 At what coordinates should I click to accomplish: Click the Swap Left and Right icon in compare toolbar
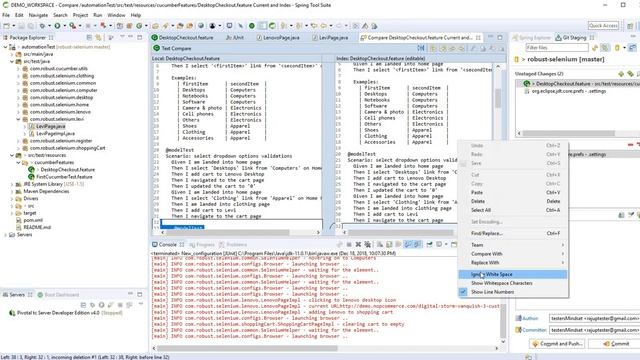pyautogui.click(x=421, y=48)
